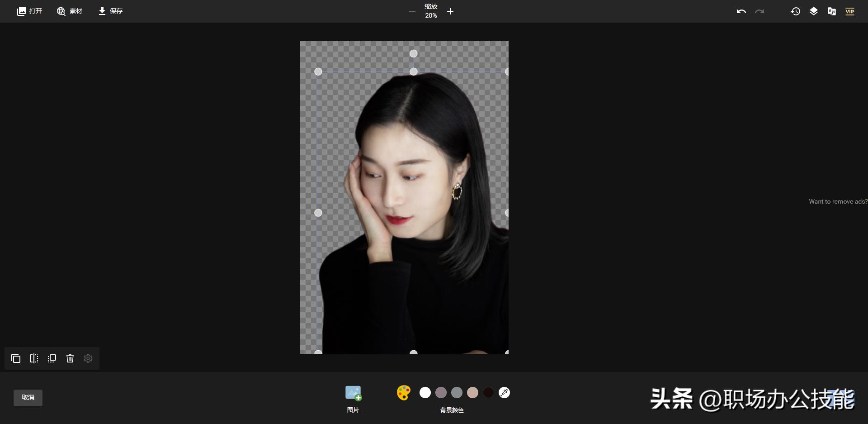Delete the selected image layer
Screen dimensions: 868x424
point(70,358)
